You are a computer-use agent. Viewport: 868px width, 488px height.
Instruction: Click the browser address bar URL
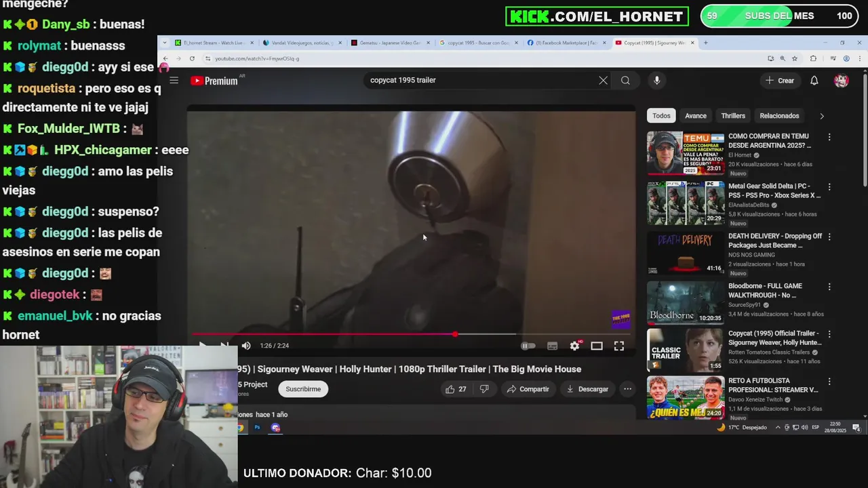(257, 58)
